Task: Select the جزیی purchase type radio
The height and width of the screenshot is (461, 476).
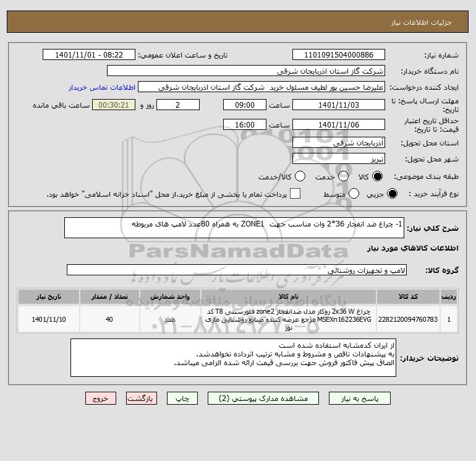Action: coord(392,194)
